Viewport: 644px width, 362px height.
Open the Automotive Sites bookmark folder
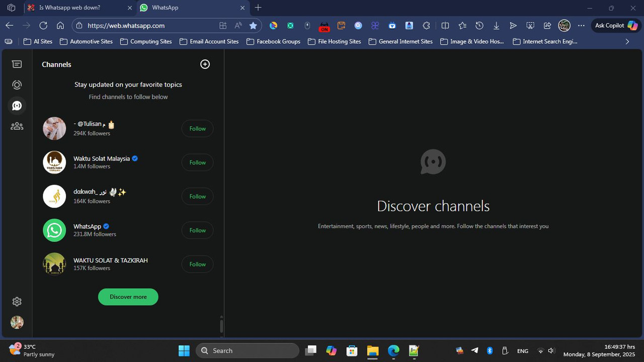tap(86, 41)
